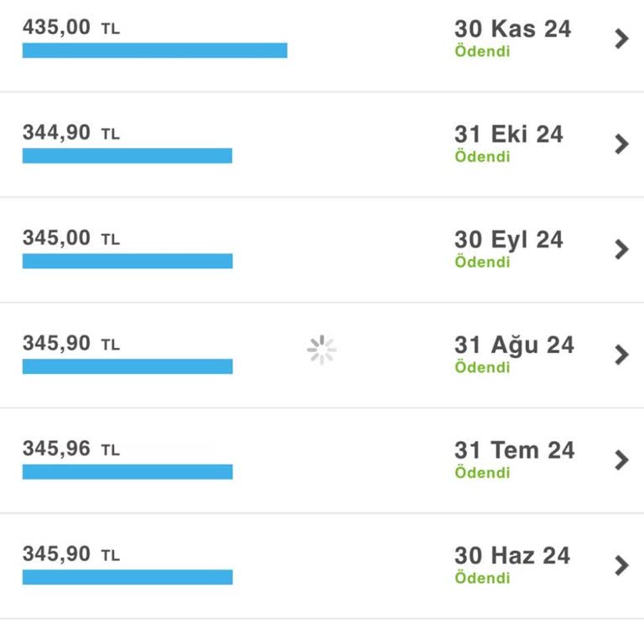
Task: Click the chevron beside 30 Eyl 24
Action: [x=621, y=249]
